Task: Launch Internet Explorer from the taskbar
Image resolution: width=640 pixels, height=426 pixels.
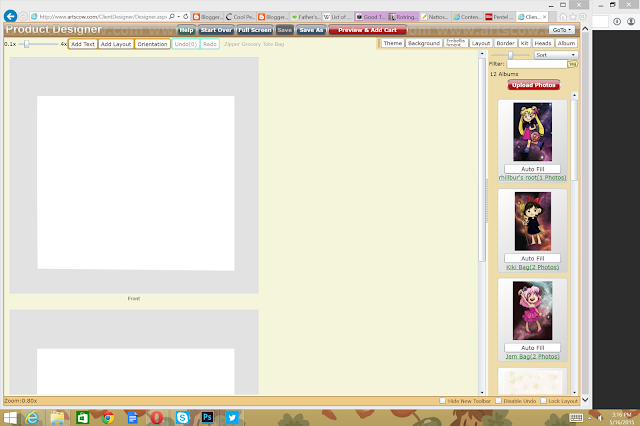Action: (x=32, y=418)
